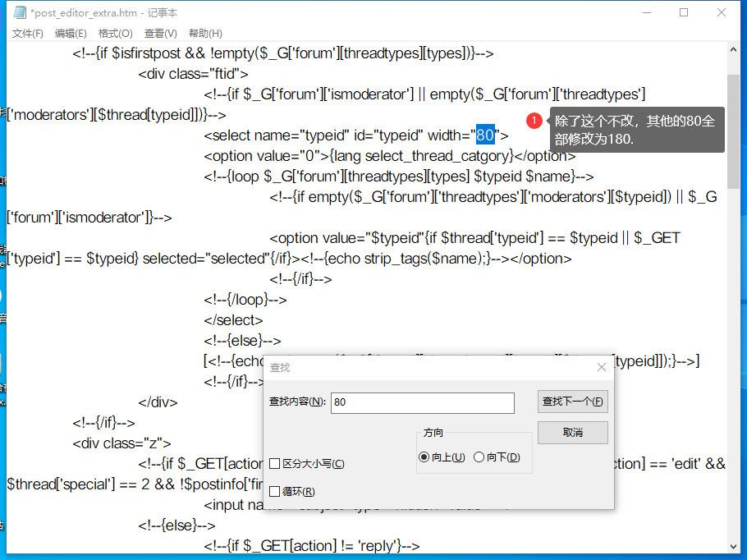This screenshot has height=560, width=747.
Task: Select the 向上 direction radio button
Action: [424, 457]
